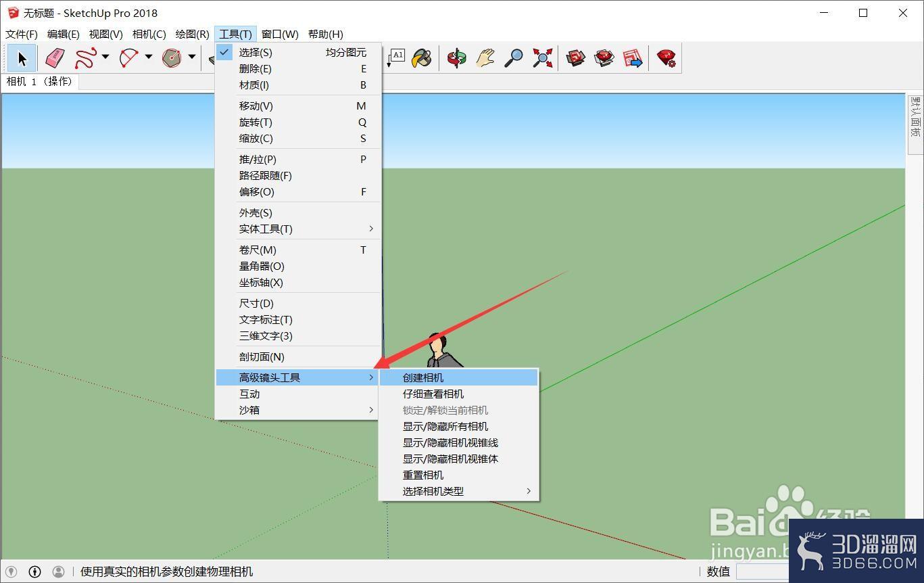
Task: Choose 缩放(C) menu item
Action: (298, 138)
